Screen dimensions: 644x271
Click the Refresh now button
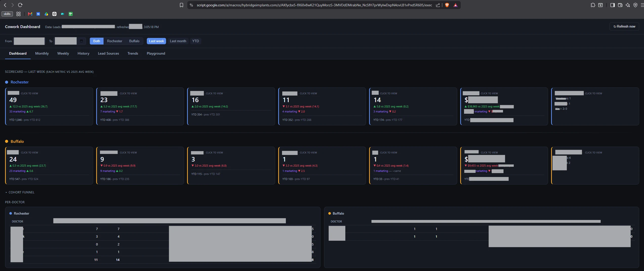[x=624, y=27]
